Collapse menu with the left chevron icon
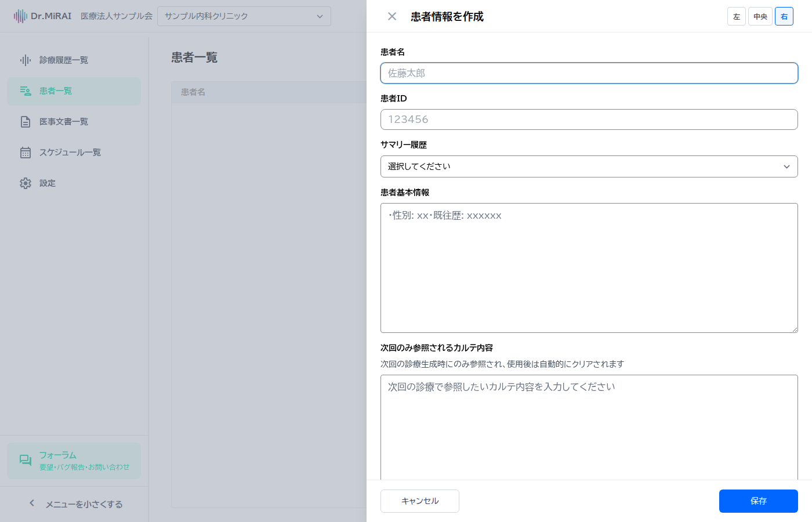812x522 pixels. pos(32,503)
